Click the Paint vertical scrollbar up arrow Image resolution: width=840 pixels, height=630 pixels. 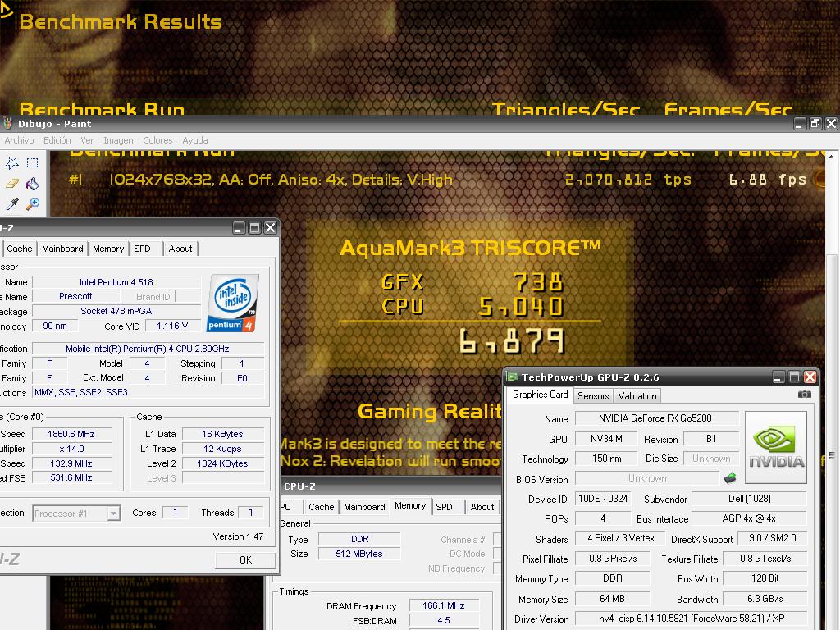(831, 157)
